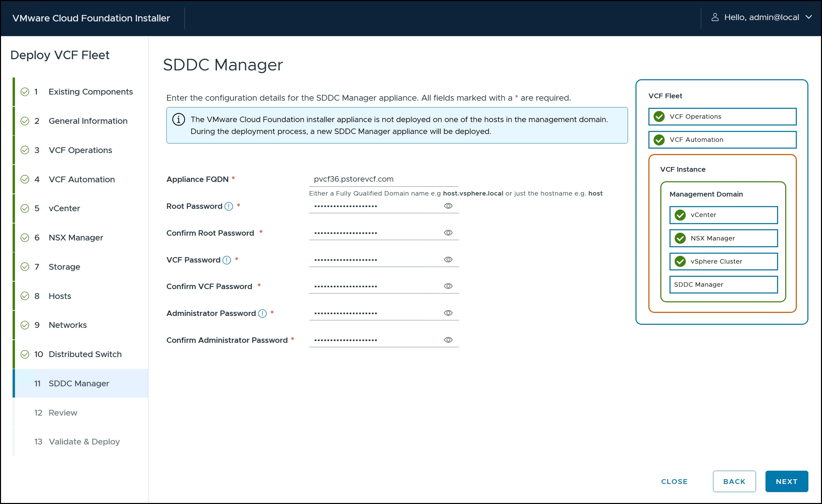Click the BACK button
Viewport: 822px width, 504px height.
pos(734,482)
